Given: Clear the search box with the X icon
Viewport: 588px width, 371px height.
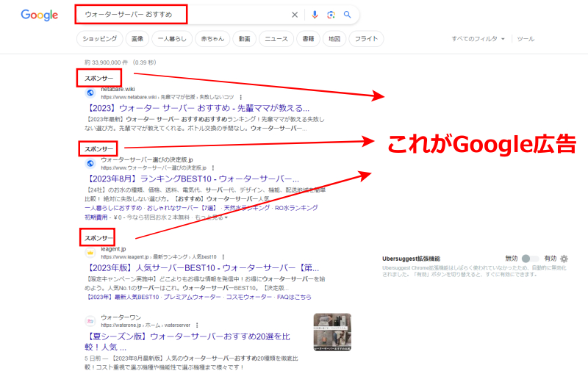Looking at the screenshot, I should coord(295,15).
